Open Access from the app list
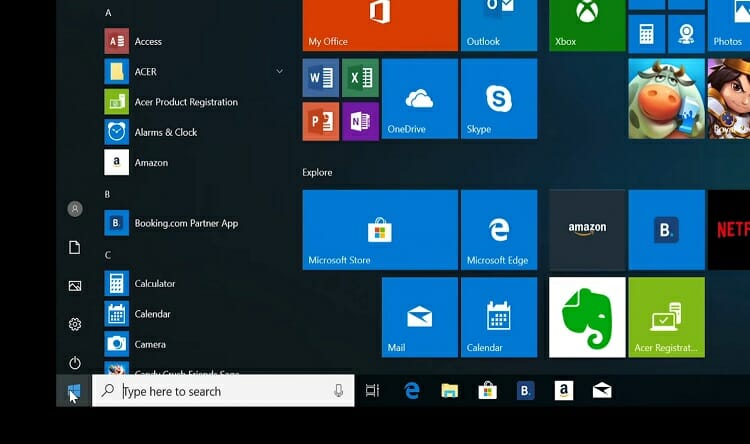 [x=196, y=42]
